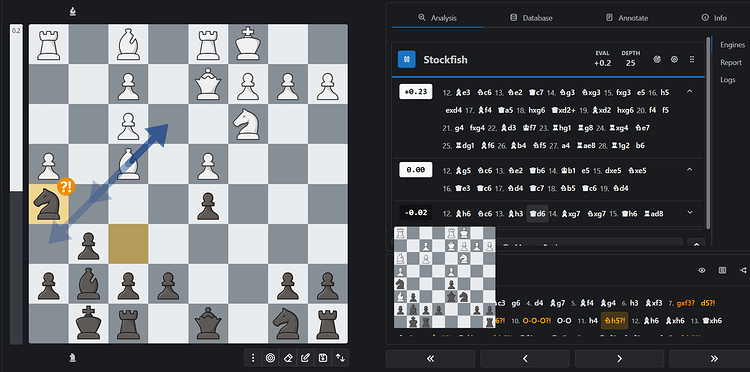Flip board with the swap arrows icon
The image size is (750, 372).
(340, 358)
